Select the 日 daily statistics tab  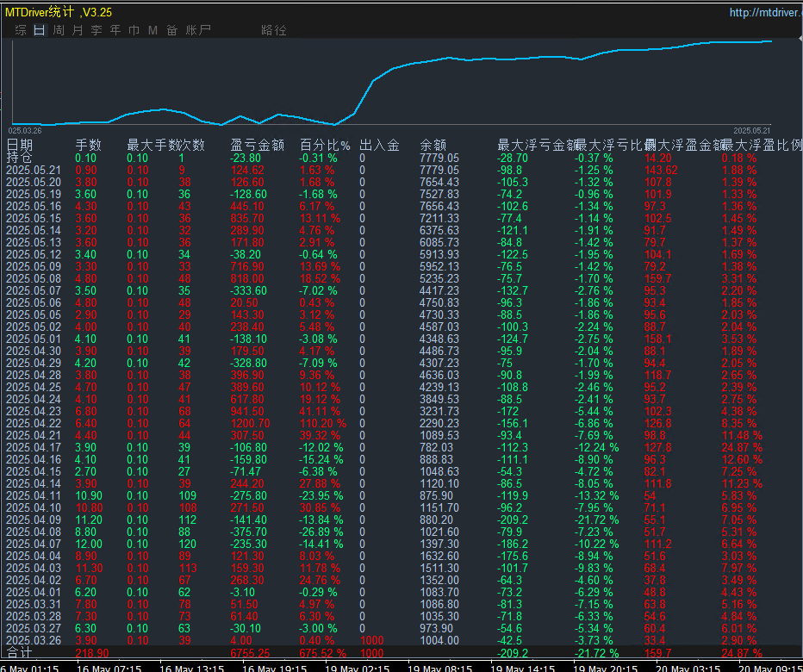40,30
